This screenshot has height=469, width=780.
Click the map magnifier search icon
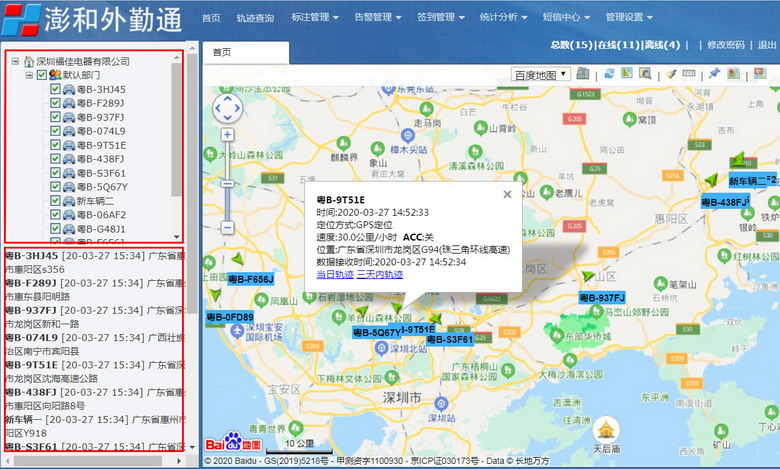click(x=645, y=74)
